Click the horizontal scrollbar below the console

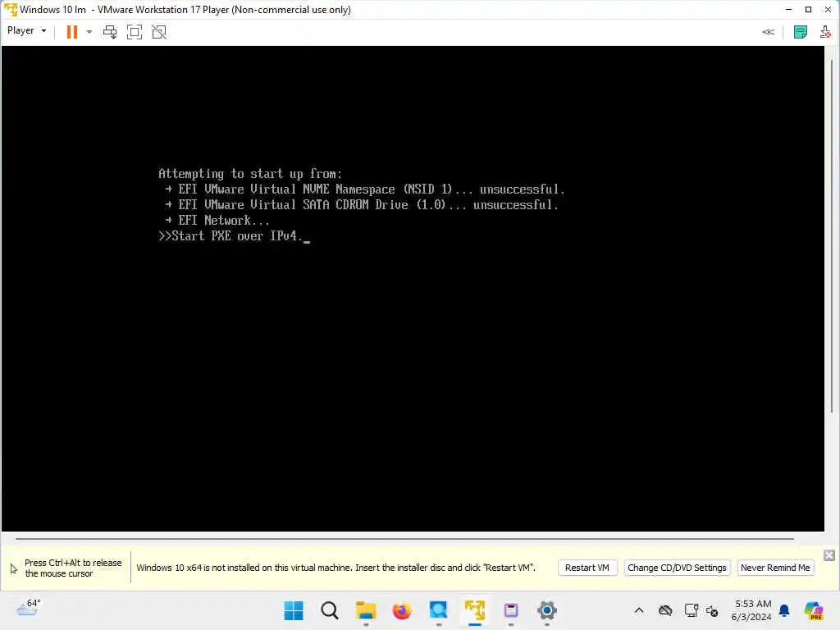[x=404, y=538]
